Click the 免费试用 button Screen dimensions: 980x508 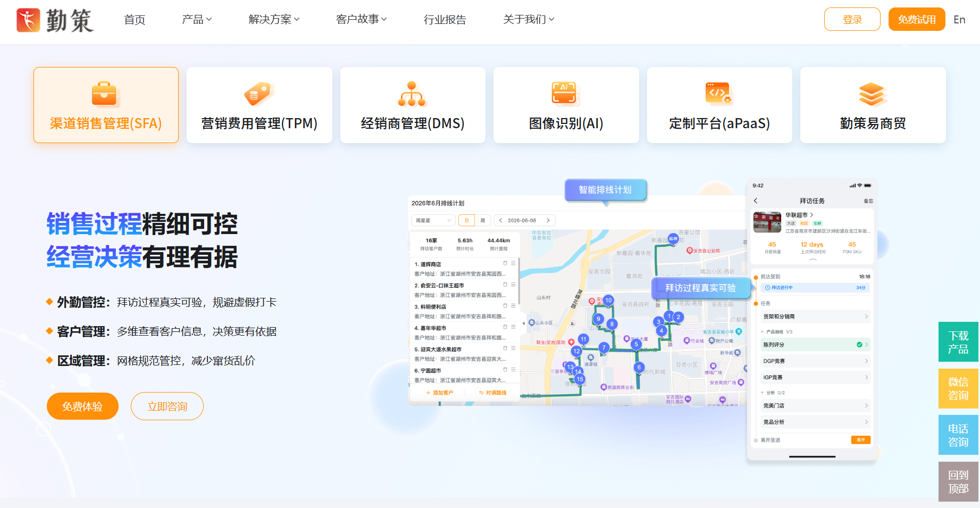pos(917,19)
